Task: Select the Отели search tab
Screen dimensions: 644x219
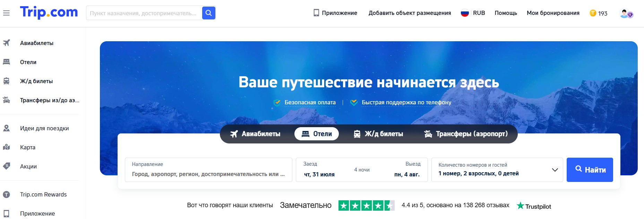Action: click(x=317, y=134)
